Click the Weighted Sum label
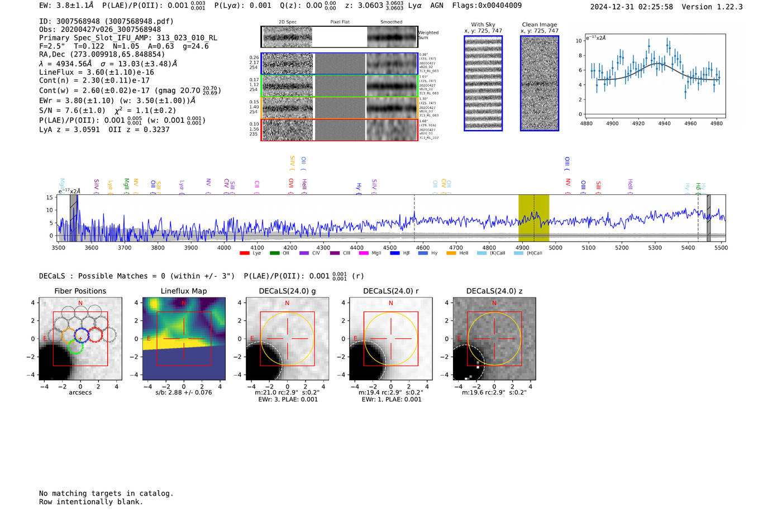Screen dimensions: 782x532 pos(428,35)
